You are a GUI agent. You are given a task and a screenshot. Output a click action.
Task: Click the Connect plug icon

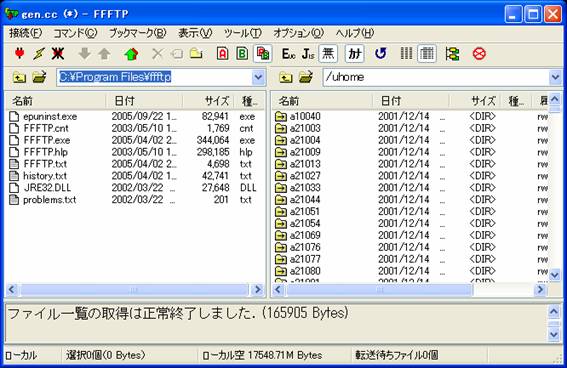[x=20, y=54]
